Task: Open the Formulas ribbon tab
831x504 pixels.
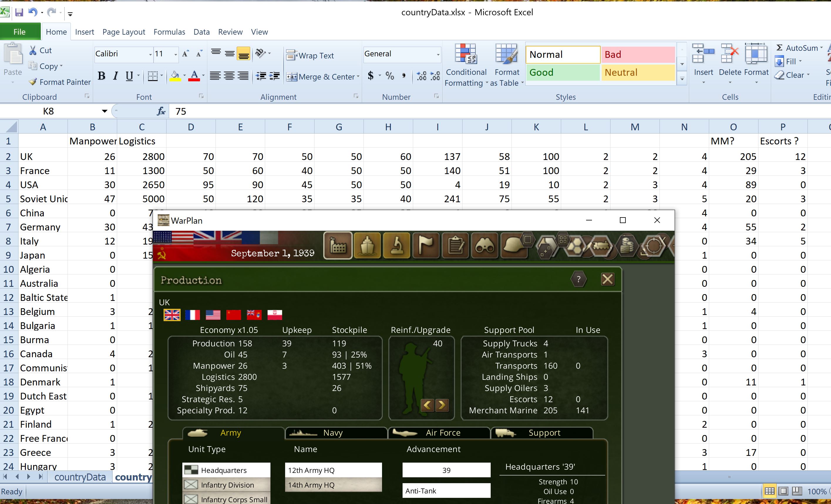Action: click(x=169, y=32)
